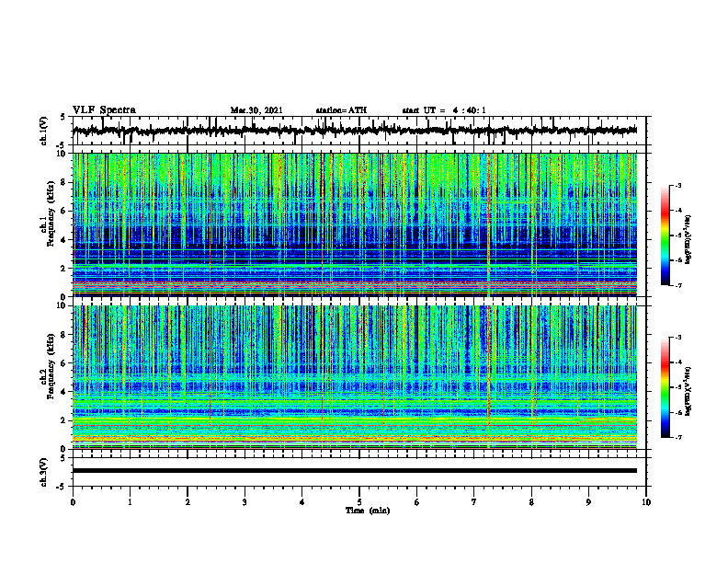Click the "0" tick on the time axis
Screen dimensions: 728x563
(x=73, y=502)
